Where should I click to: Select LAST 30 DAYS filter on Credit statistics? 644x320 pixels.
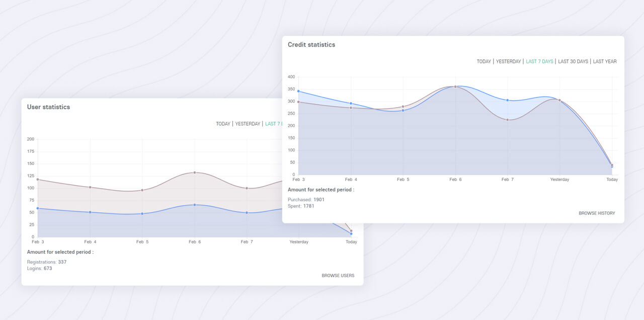point(573,61)
